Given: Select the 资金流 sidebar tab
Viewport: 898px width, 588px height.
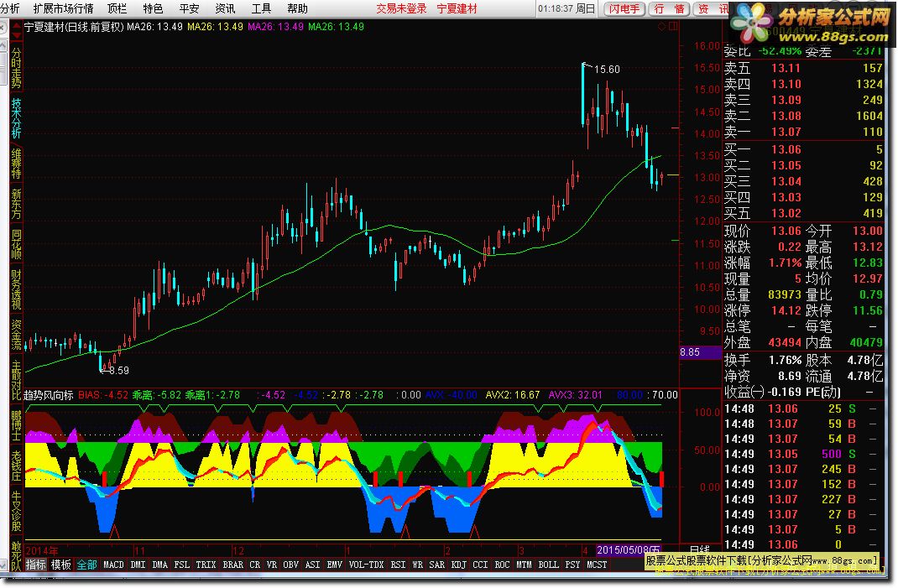Looking at the screenshot, I should click(16, 335).
